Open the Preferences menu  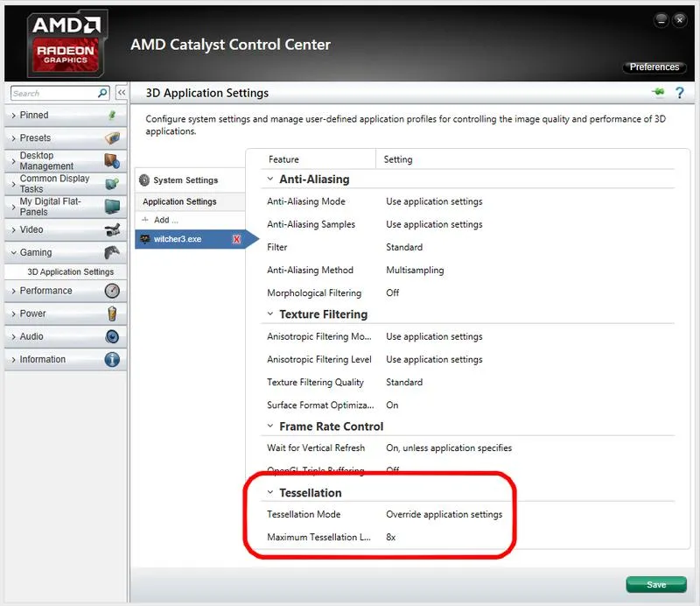click(x=654, y=67)
